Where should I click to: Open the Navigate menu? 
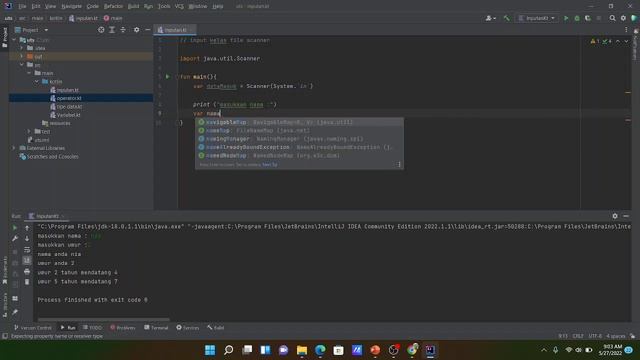pos(71,6)
